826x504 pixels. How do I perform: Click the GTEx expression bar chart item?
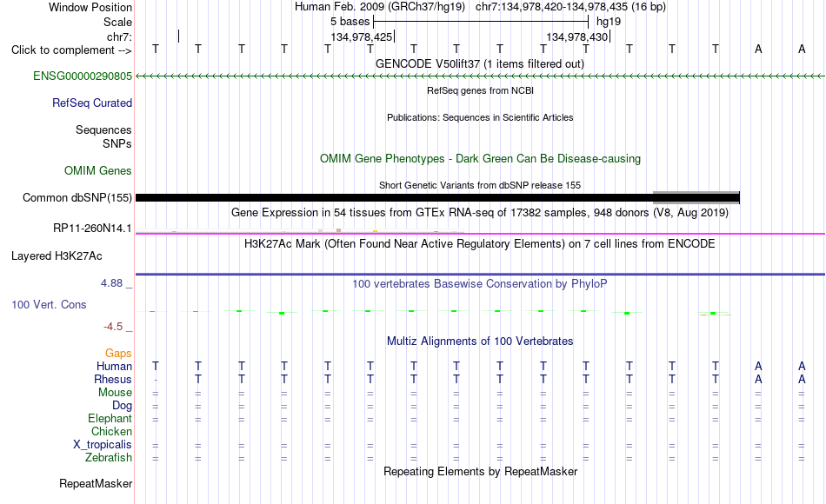(x=300, y=230)
